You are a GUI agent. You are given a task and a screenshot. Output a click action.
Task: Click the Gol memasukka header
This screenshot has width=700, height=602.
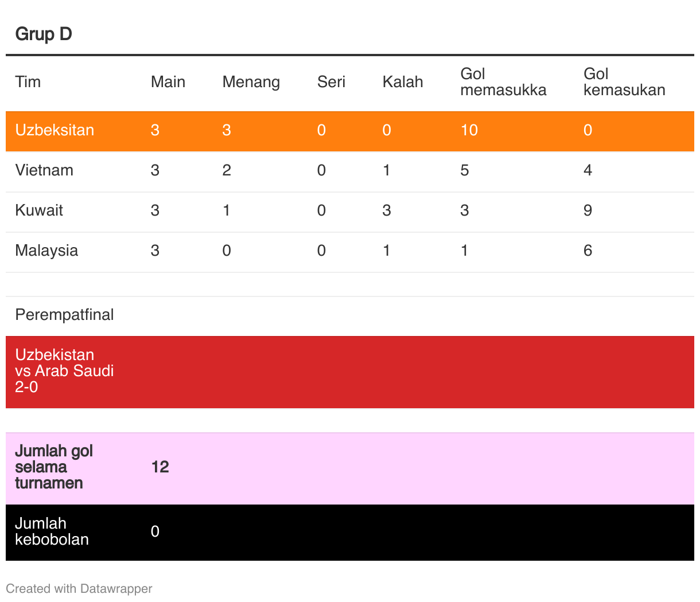pyautogui.click(x=503, y=82)
